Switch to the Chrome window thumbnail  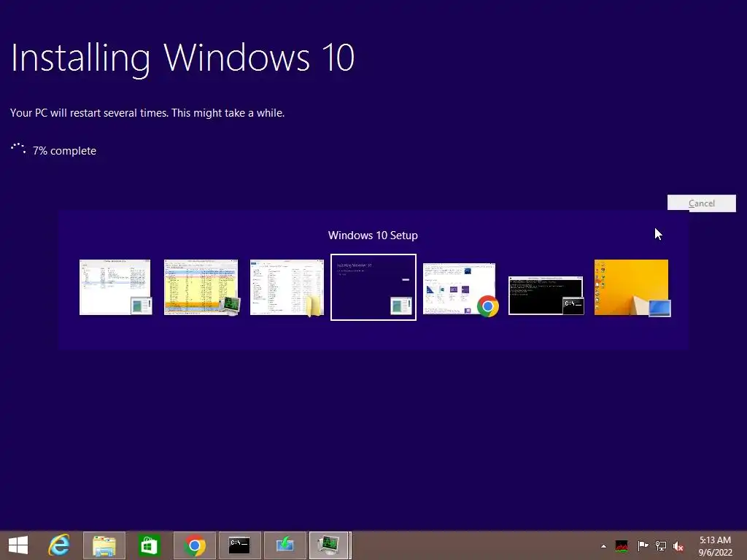(x=460, y=289)
